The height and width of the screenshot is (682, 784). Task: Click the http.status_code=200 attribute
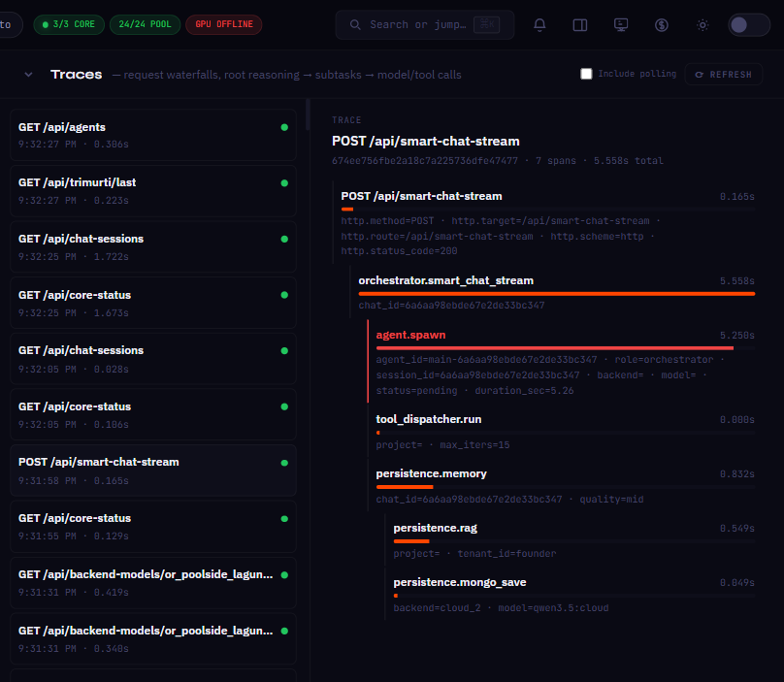click(x=399, y=251)
